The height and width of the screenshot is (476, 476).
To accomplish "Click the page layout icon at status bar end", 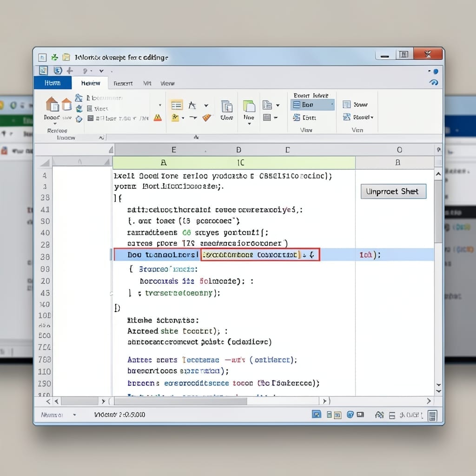I will (432, 415).
